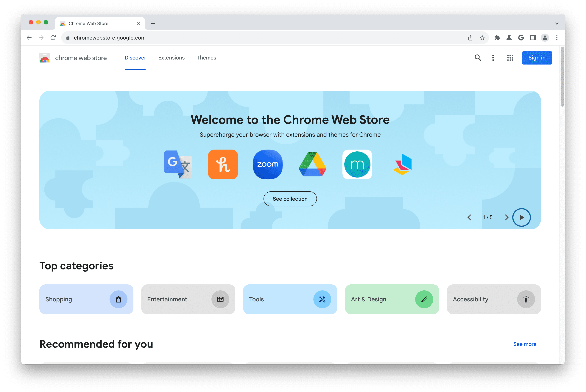Open the Extensions tab
Viewport: 586px width, 392px height.
point(172,57)
